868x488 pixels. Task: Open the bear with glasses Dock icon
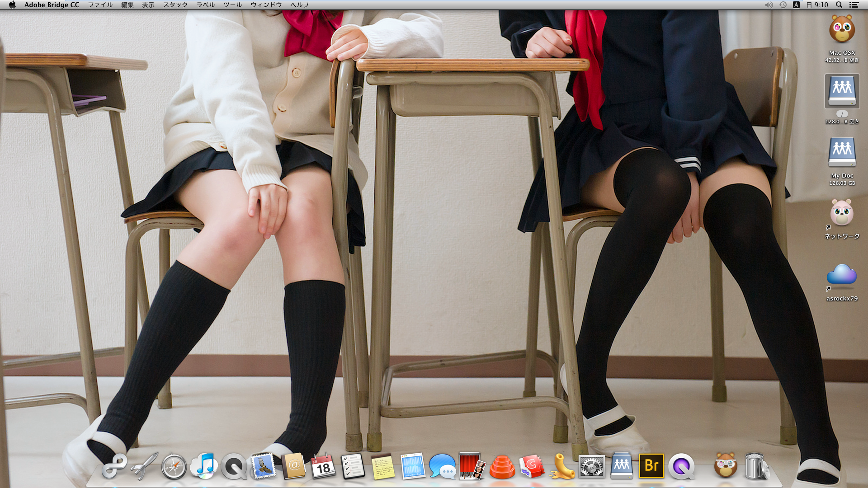point(726,465)
